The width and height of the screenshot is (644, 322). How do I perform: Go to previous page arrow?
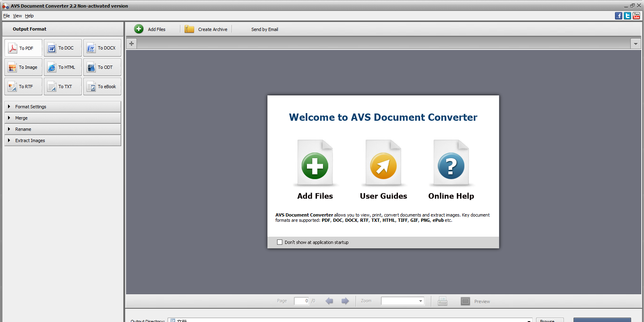(329, 301)
